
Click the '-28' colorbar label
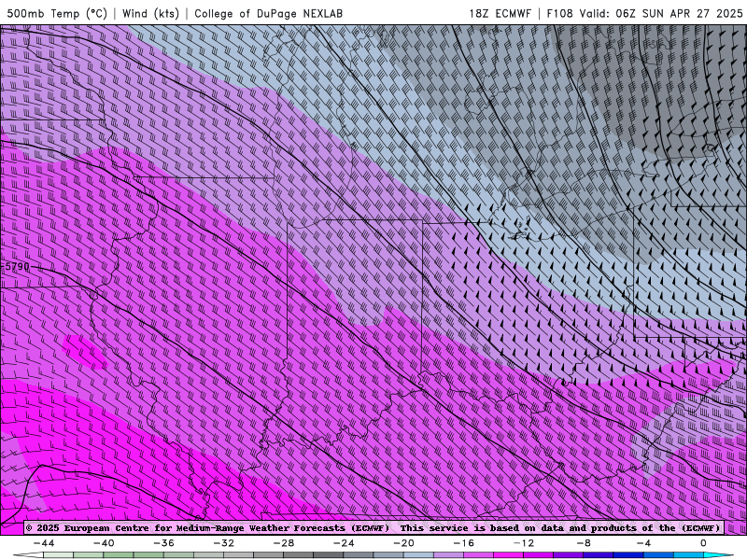click(x=284, y=543)
